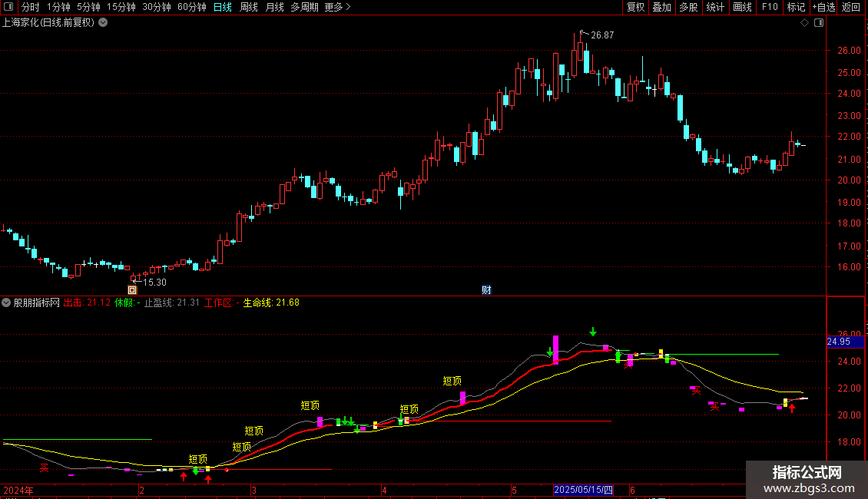Toggle the sidebar panel icon in the top-left corner
Viewport: 868px width, 499px height.
[x=8, y=7]
